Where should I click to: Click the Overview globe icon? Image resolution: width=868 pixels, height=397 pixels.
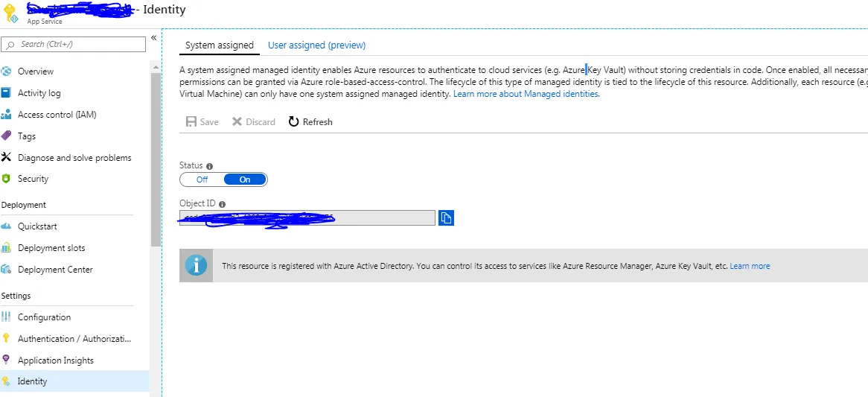(x=6, y=72)
